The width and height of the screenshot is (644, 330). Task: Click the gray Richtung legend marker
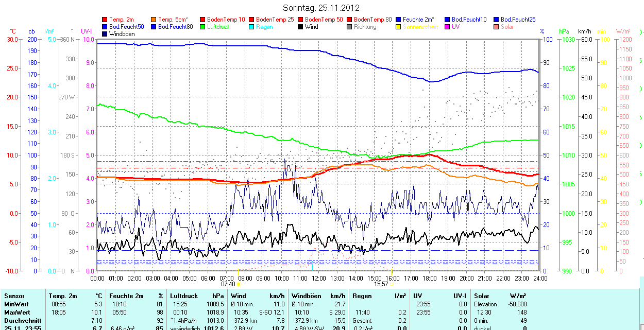[x=350, y=27]
